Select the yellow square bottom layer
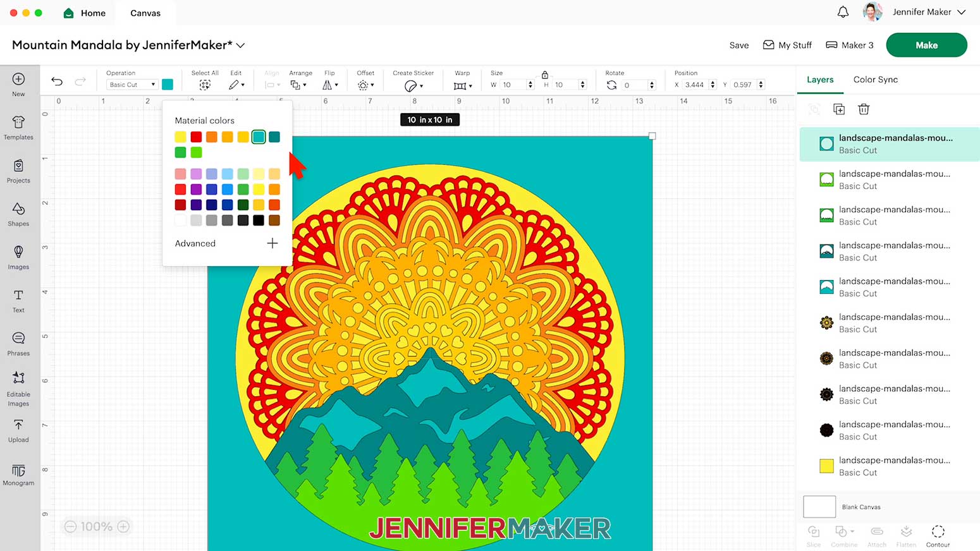Viewport: 980px width, 551px height. (x=890, y=466)
